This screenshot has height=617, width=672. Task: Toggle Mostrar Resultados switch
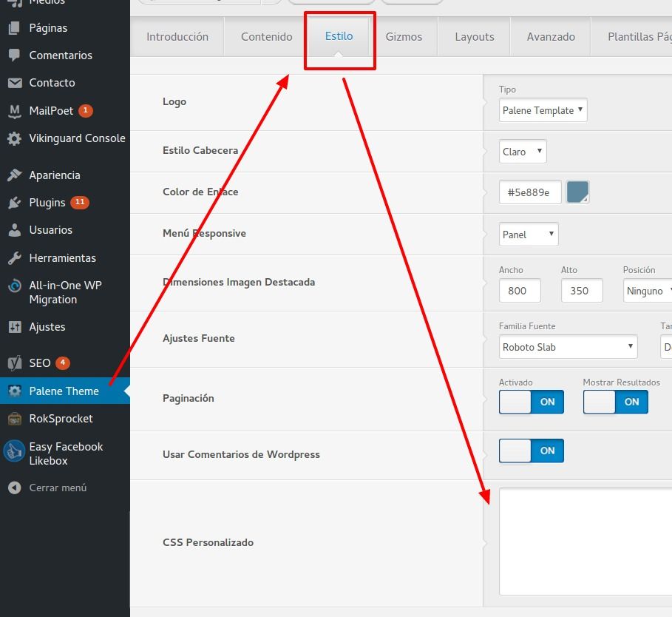(x=615, y=402)
